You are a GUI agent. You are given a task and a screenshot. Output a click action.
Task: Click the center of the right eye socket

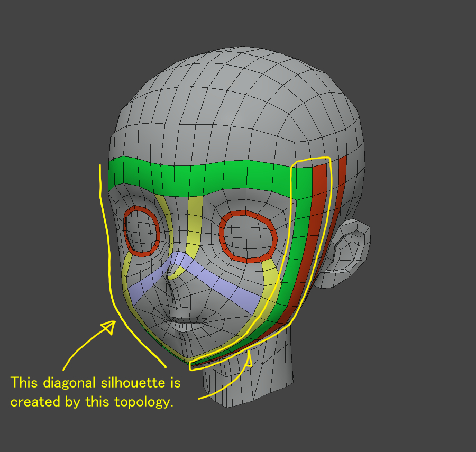click(x=249, y=237)
